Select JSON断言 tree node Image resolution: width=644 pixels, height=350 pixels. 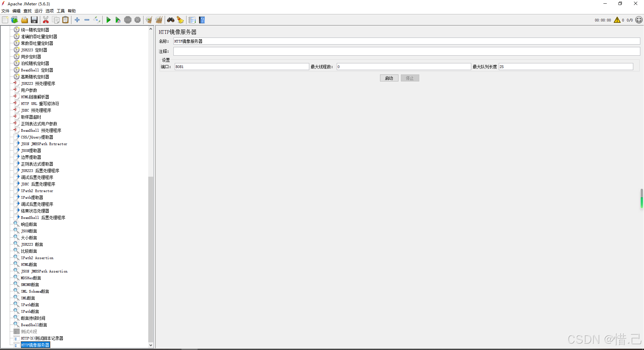[29, 231]
